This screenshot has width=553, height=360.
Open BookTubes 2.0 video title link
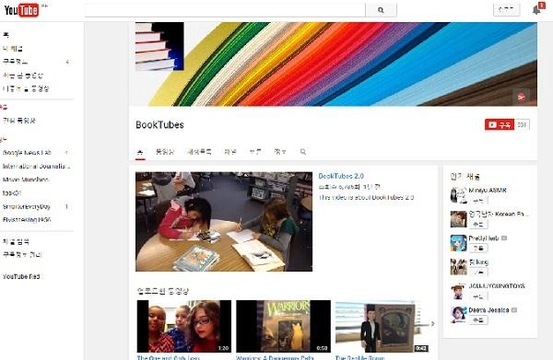click(x=341, y=176)
